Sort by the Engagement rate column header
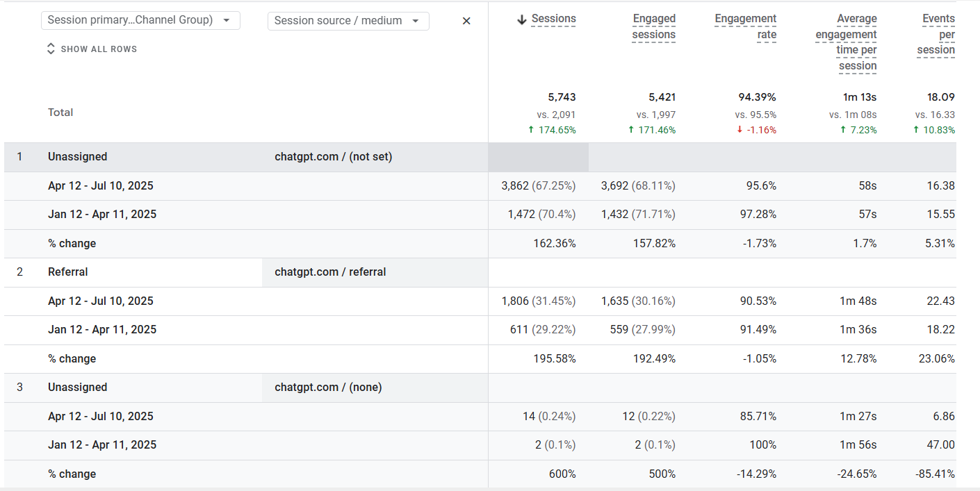Screen dimensions: 980x491 pyautogui.click(x=745, y=26)
